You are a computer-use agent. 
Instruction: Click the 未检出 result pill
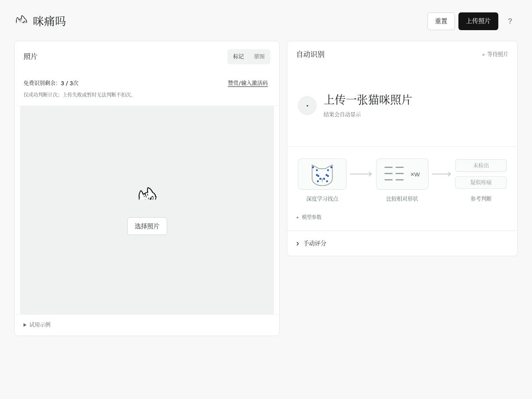tap(481, 165)
